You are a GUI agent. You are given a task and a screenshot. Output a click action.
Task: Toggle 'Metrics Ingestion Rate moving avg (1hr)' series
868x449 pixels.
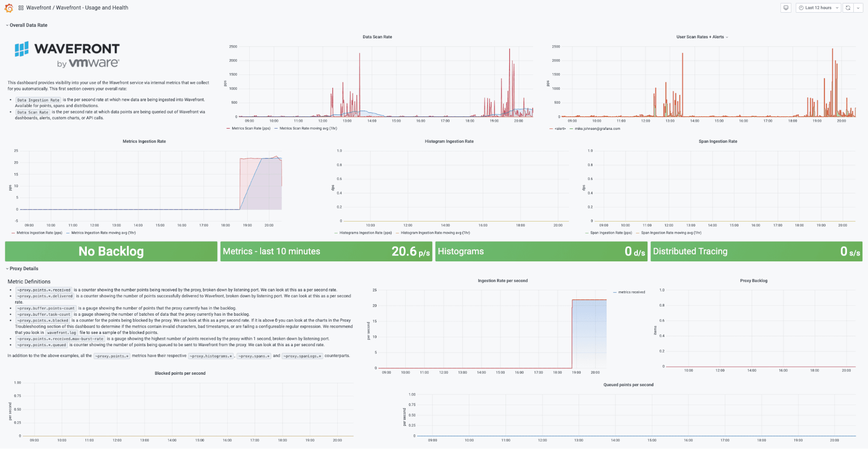point(104,233)
